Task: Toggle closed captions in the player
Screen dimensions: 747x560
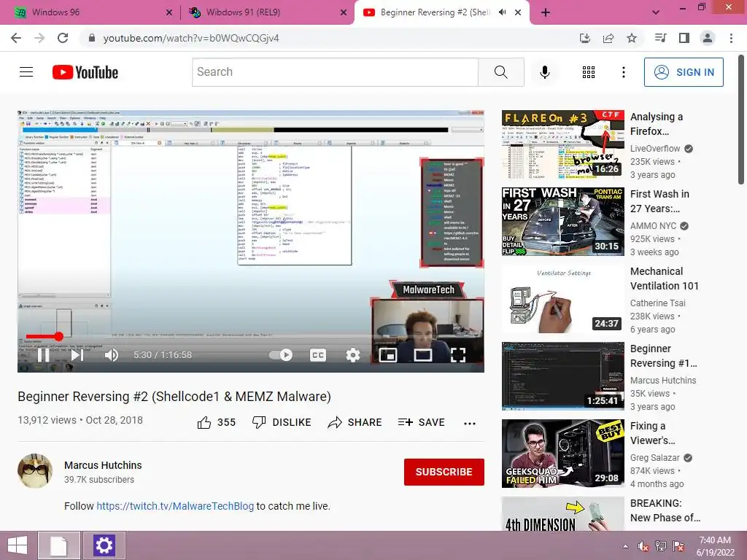Action: (318, 355)
